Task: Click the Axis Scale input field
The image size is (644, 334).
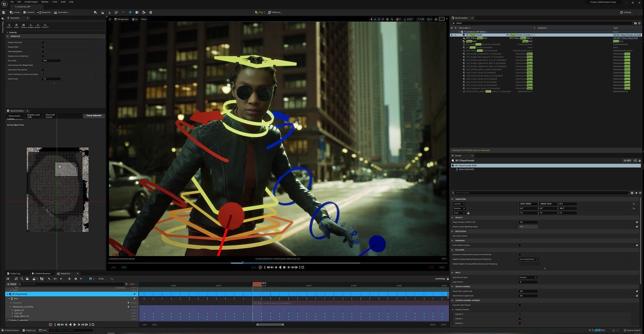Action: tap(51, 61)
